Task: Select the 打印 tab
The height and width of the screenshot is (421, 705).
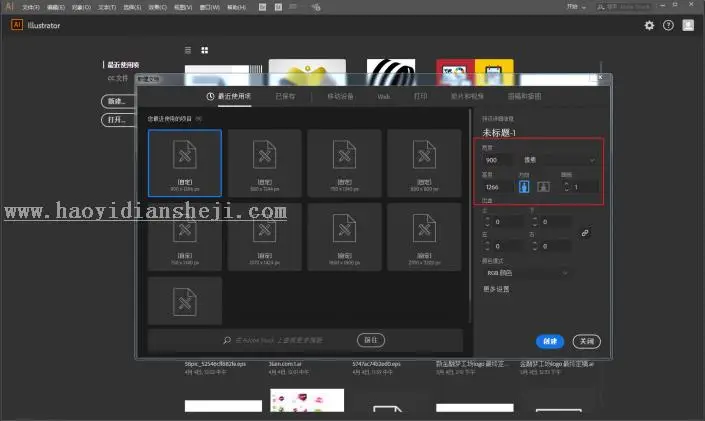Action: [420, 96]
